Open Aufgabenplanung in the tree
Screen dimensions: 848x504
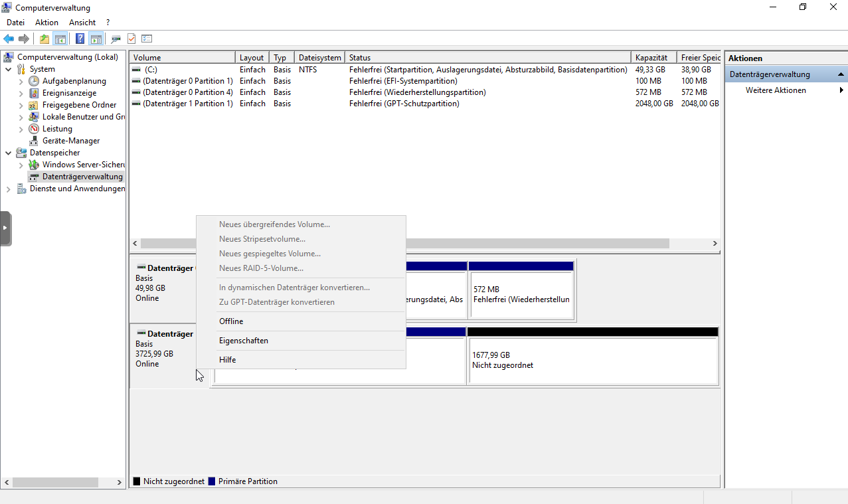(74, 81)
